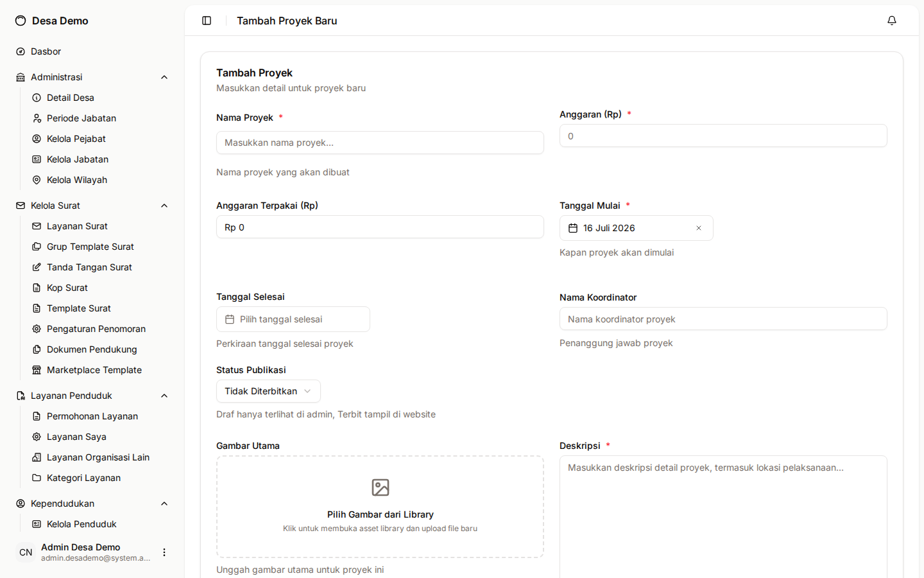Collapse the Kelola Surat section chevron
The width and height of the screenshot is (924, 578).
pyautogui.click(x=164, y=206)
